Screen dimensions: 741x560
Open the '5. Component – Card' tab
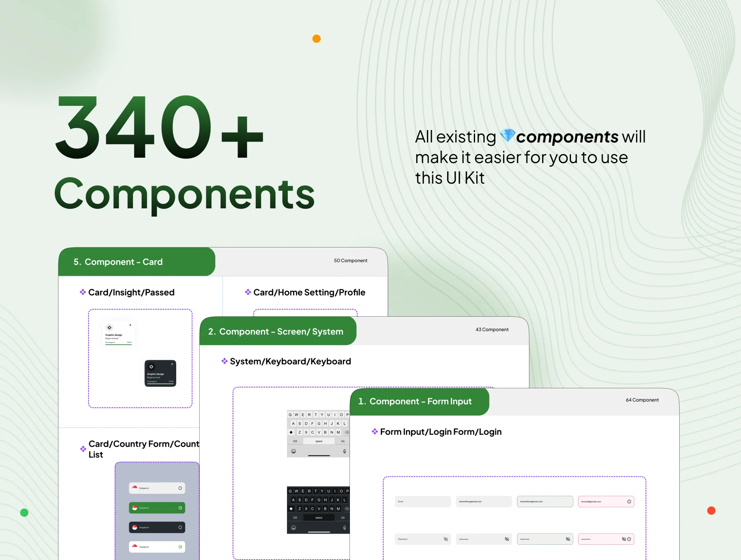tap(137, 262)
